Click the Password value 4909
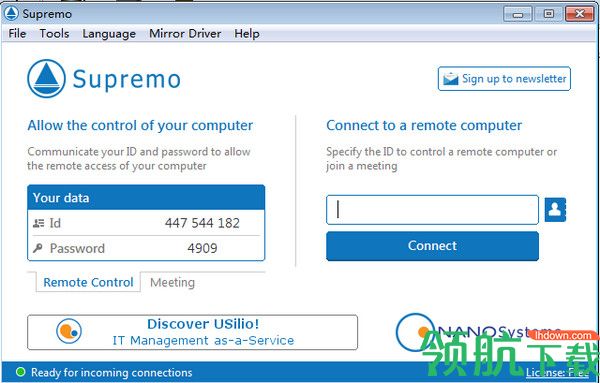 202,248
